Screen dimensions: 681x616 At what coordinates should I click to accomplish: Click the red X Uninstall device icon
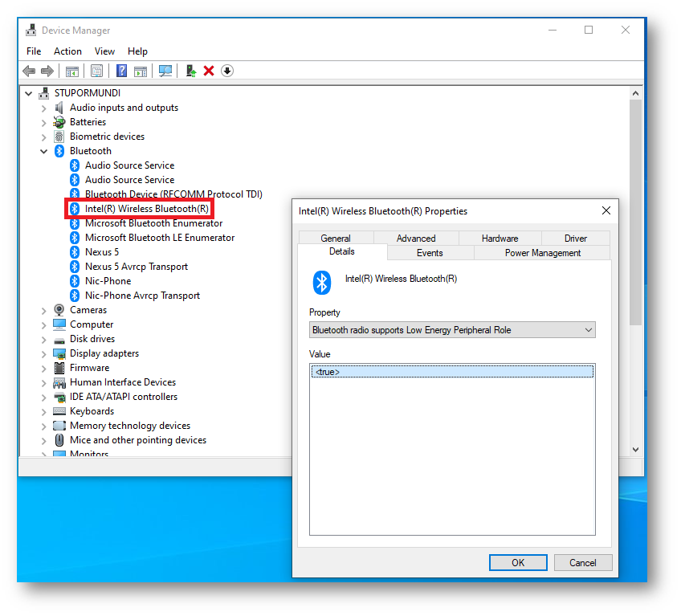tap(209, 71)
